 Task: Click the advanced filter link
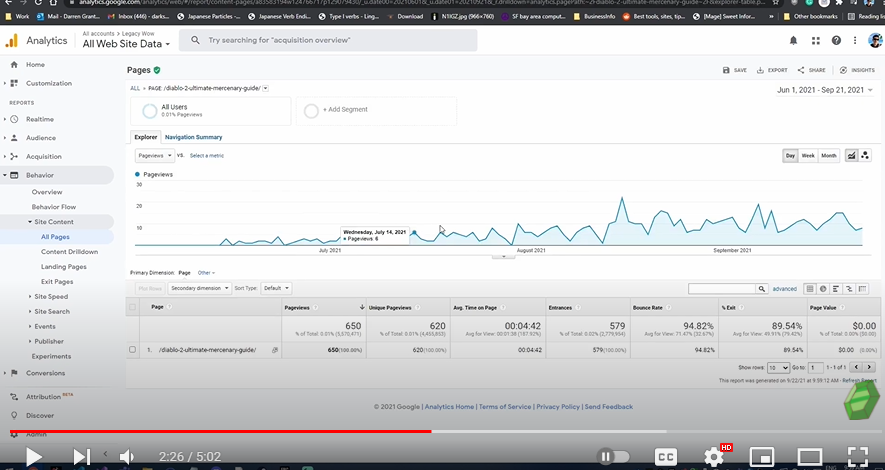(785, 289)
